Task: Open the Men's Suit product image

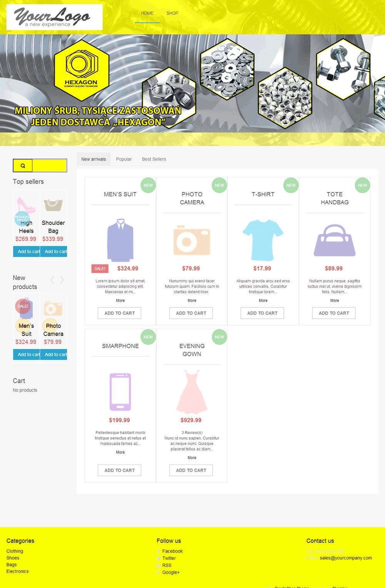Action: coord(120,240)
